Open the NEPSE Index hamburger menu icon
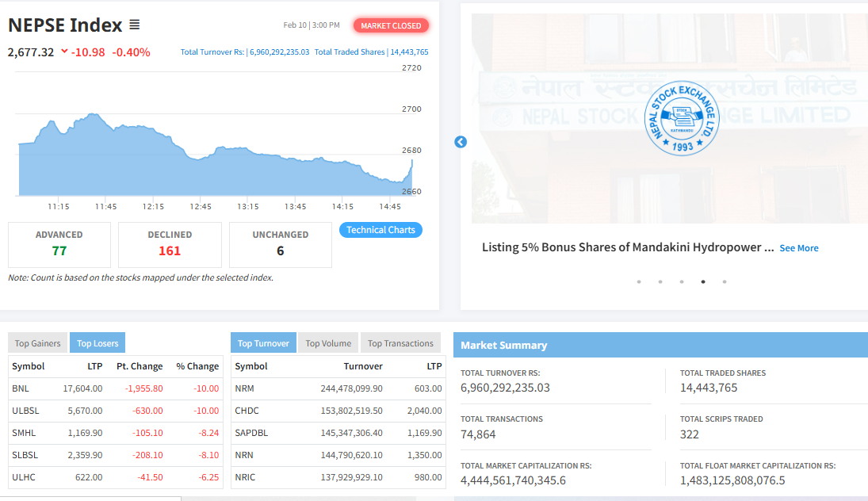 tap(135, 25)
